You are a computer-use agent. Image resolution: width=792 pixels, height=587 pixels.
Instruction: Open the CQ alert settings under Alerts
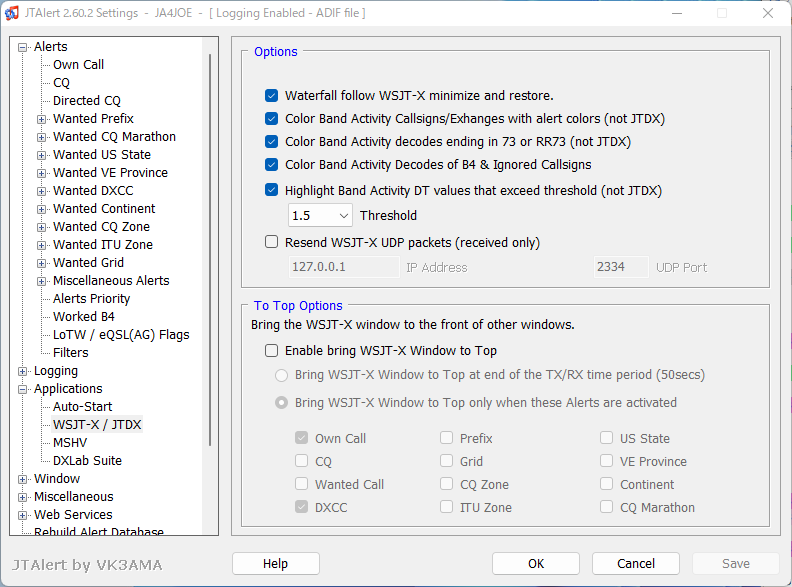click(x=62, y=83)
